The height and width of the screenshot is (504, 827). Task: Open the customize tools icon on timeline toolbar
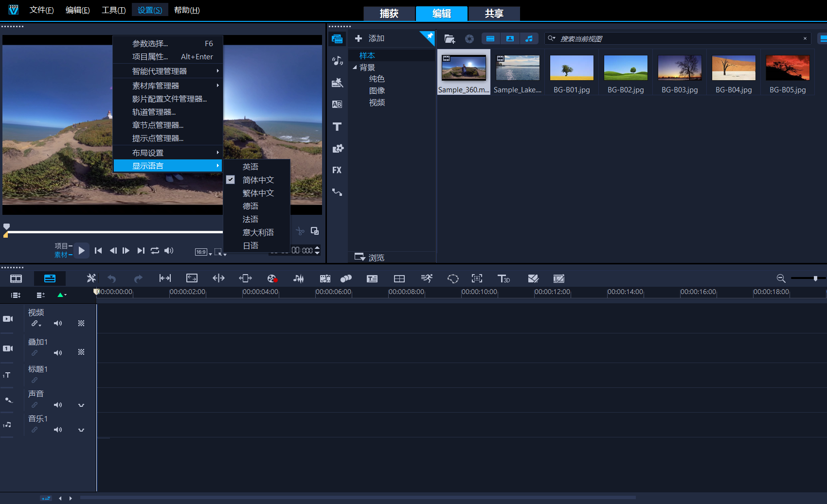(x=91, y=278)
